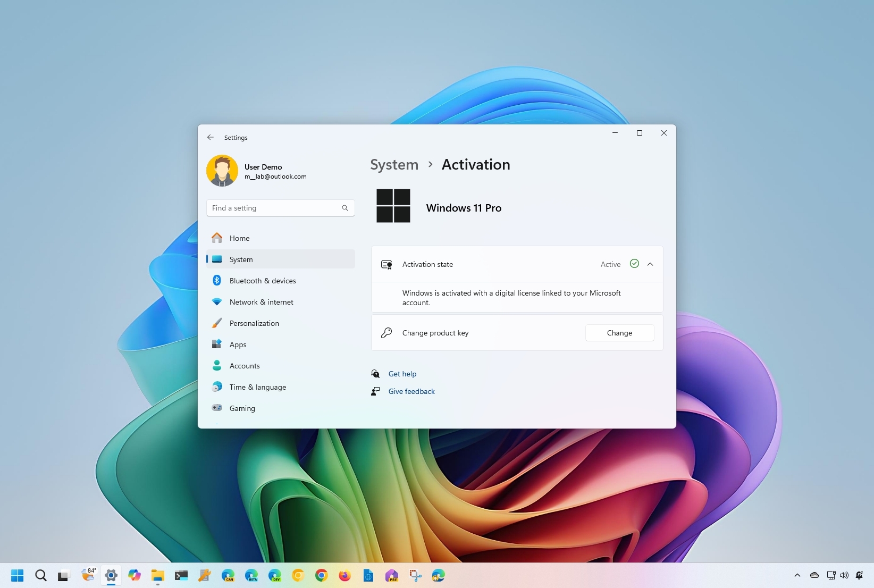Launch Chrome Canary from the taskbar
This screenshot has width=874, height=588.
click(298, 576)
